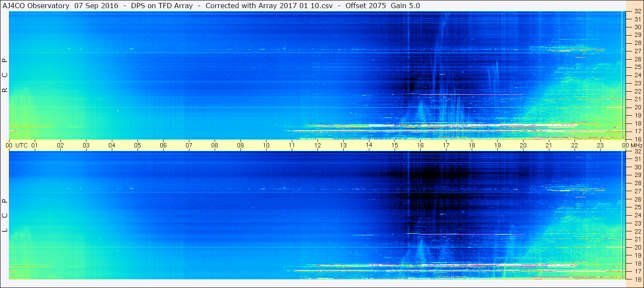Click the 32 MHz label of the RCP panel
This screenshot has height=288, width=644.
pyautogui.click(x=638, y=11)
